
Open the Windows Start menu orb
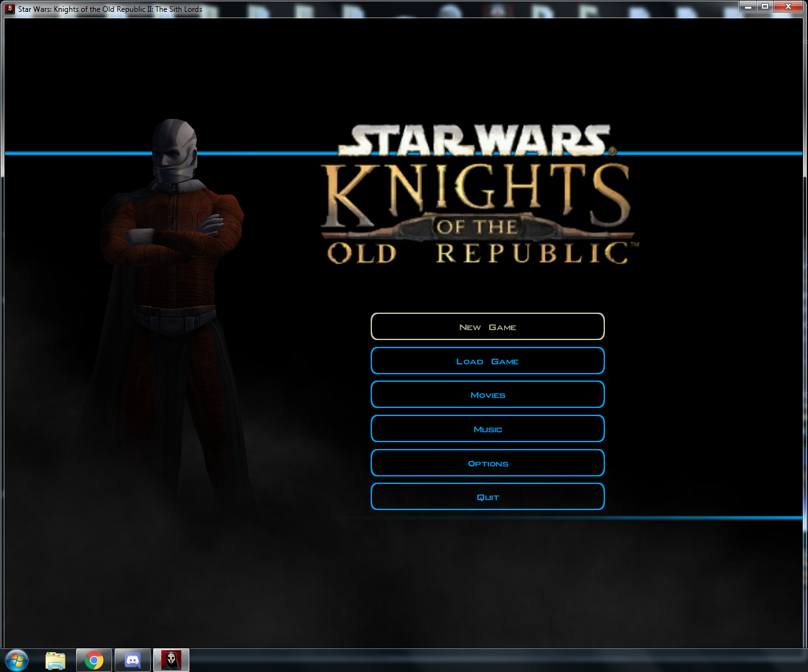click(17, 660)
